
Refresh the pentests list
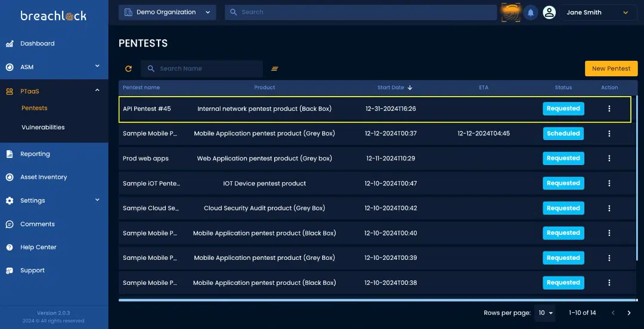[129, 69]
